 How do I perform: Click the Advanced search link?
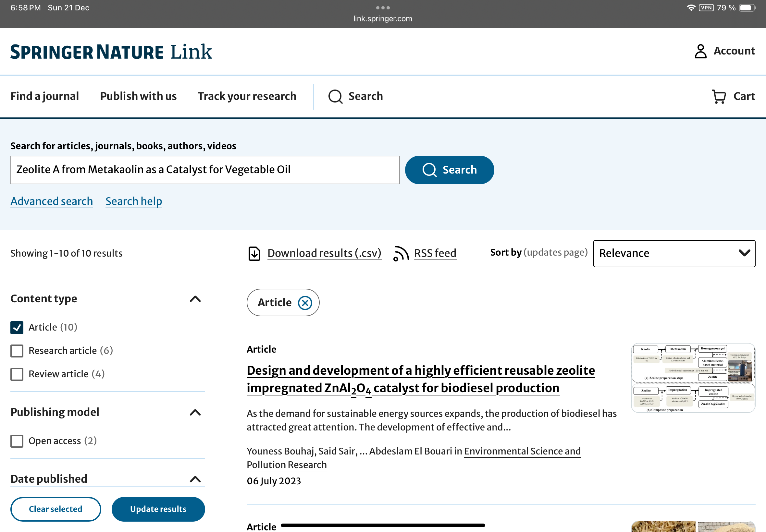tap(52, 201)
